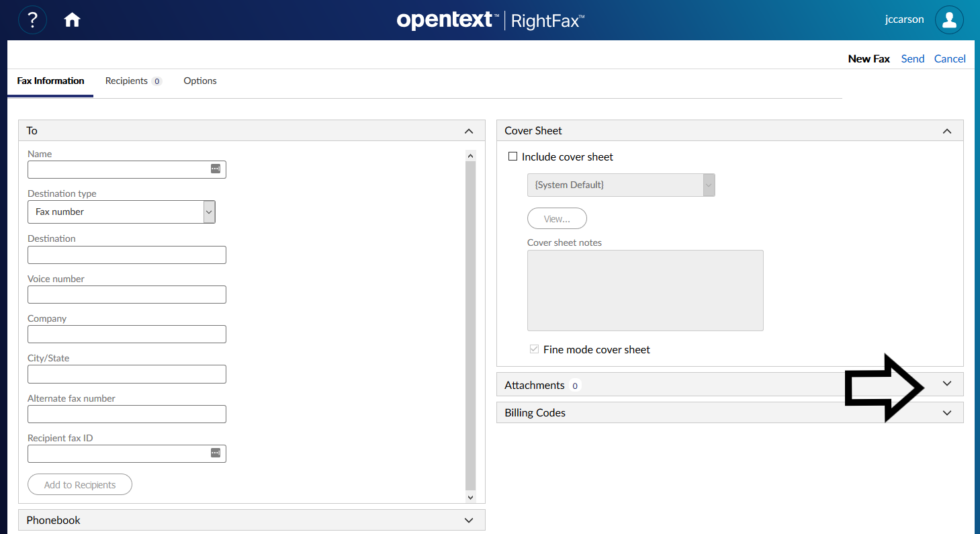This screenshot has width=980, height=534.
Task: Click the To panel scrollbar up arrow
Action: coord(470,156)
